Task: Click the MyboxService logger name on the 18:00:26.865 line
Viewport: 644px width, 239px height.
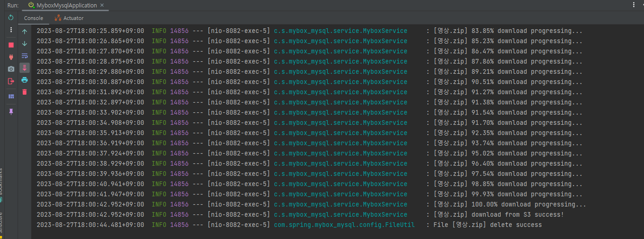Action: 341,41
